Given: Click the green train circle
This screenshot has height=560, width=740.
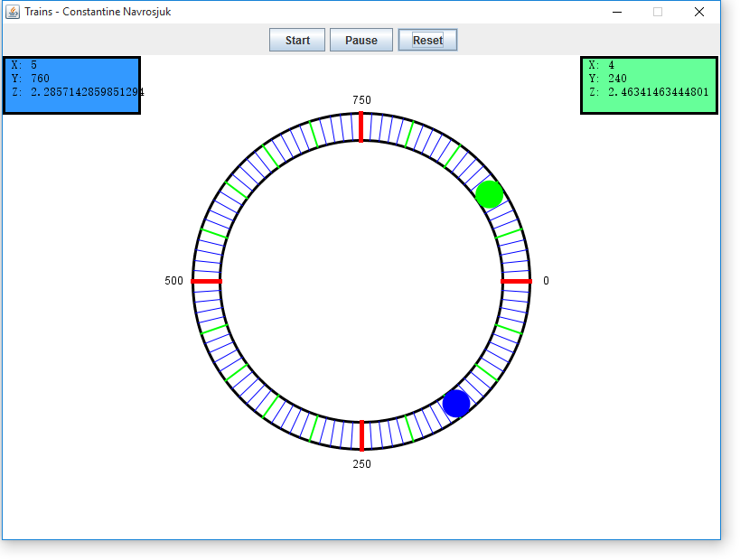Looking at the screenshot, I should point(489,194).
